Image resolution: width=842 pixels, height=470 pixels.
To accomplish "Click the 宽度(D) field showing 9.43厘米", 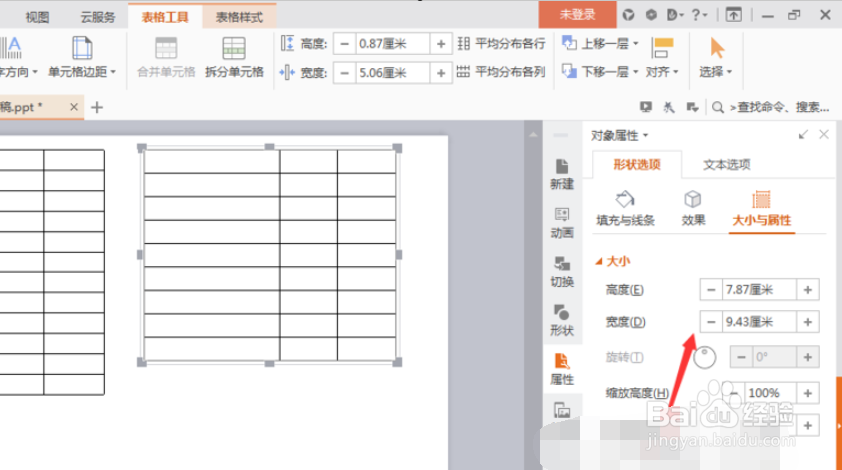I will (759, 322).
